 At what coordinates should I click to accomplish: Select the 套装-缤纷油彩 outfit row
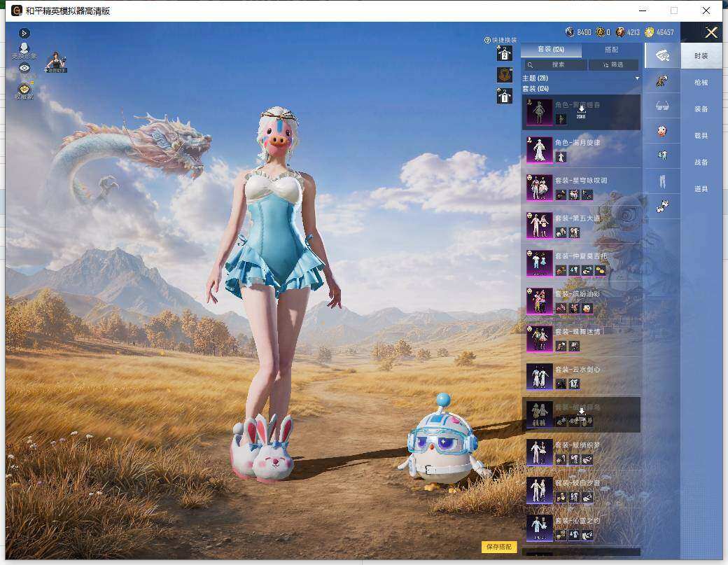tap(581, 301)
